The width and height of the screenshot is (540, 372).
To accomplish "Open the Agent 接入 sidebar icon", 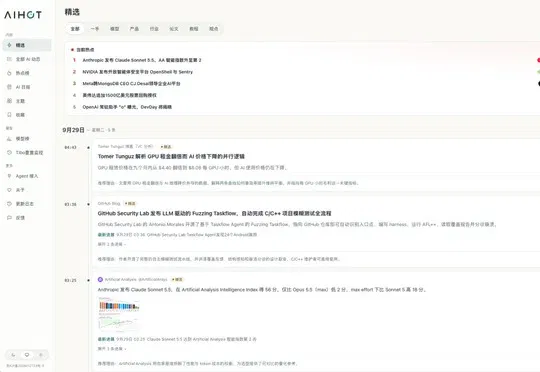I will pos(9,176).
